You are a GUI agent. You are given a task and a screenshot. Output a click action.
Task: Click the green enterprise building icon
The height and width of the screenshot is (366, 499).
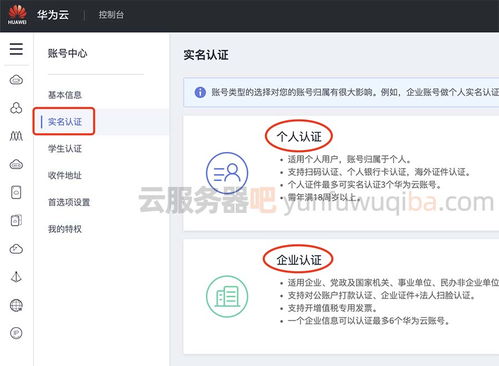(x=227, y=296)
